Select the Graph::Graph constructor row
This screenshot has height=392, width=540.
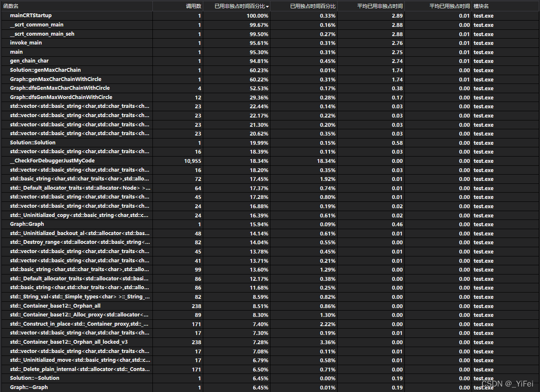pos(270,224)
